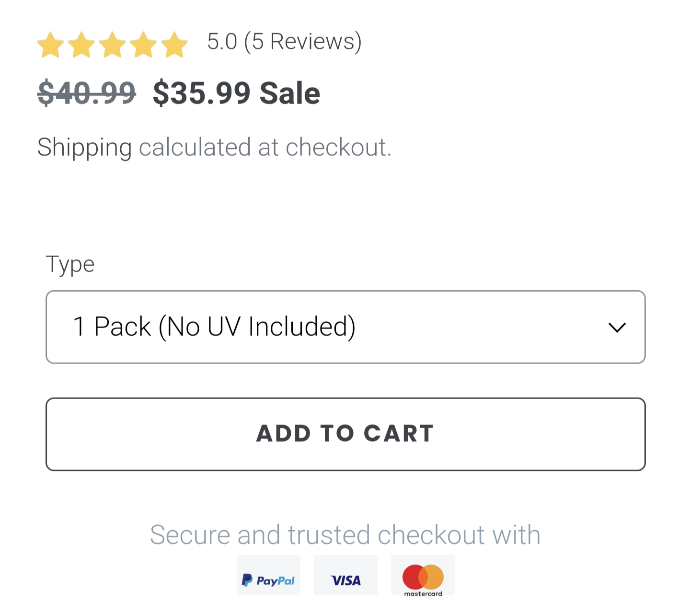Click the crossed-out $40.99 original price
Image resolution: width=690 pixels, height=616 pixels.
(87, 93)
